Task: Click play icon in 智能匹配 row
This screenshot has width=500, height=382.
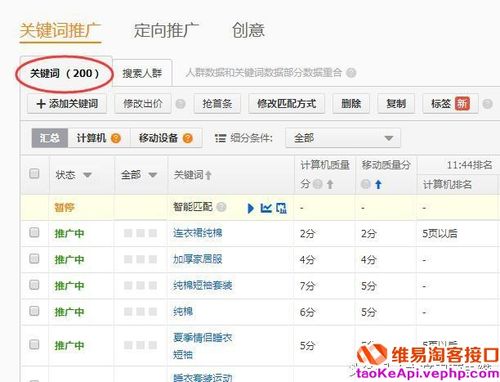Action: [x=251, y=208]
